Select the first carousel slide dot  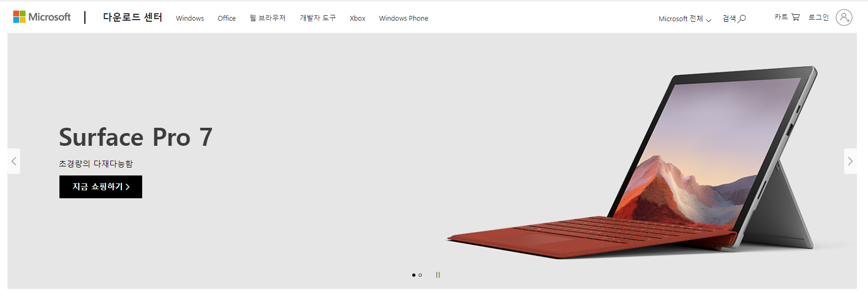tap(414, 275)
